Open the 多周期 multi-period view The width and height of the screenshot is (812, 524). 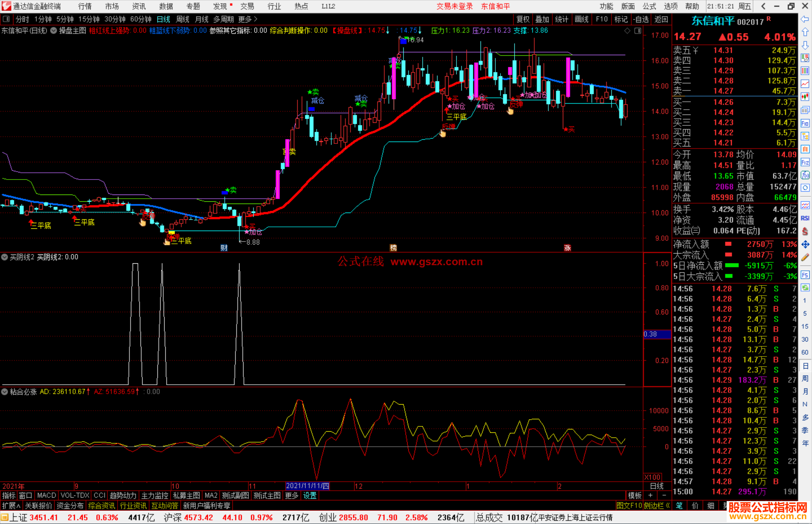click(223, 19)
